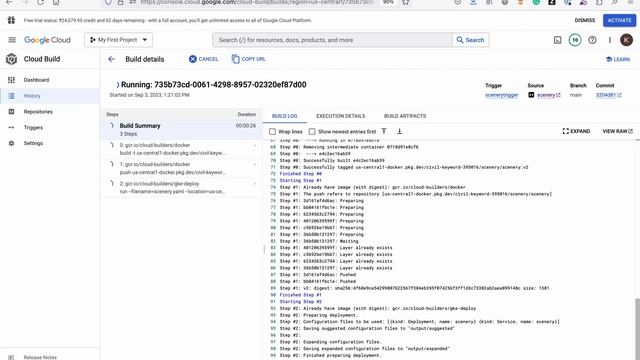This screenshot has width=640, height=360.
Task: Jump to bottom of log icon
Action: 399,131
